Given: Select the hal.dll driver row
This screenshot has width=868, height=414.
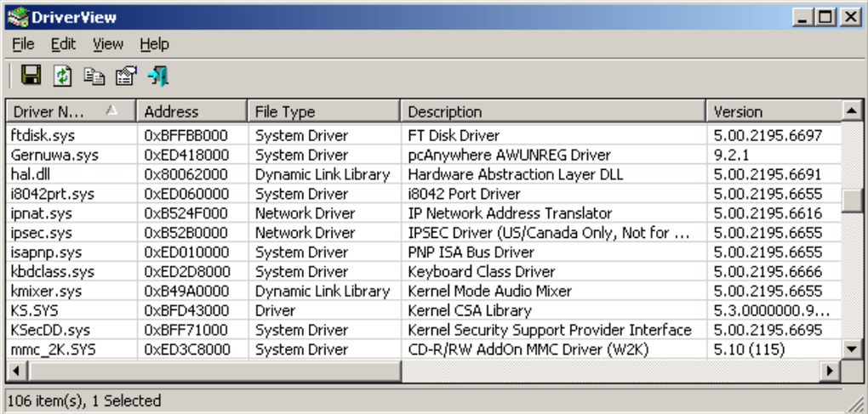Looking at the screenshot, I should pyautogui.click(x=30, y=174).
